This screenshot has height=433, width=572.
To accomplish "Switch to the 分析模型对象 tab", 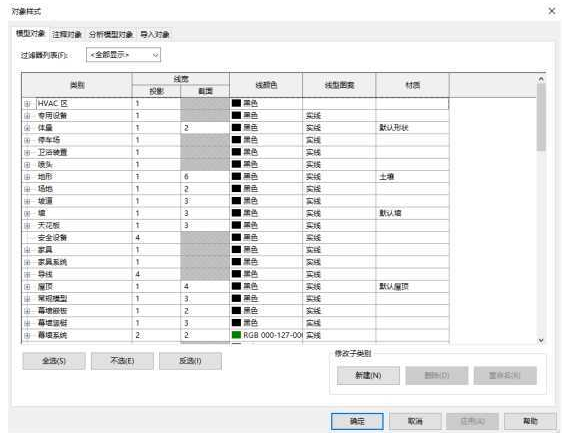I will [x=111, y=34].
